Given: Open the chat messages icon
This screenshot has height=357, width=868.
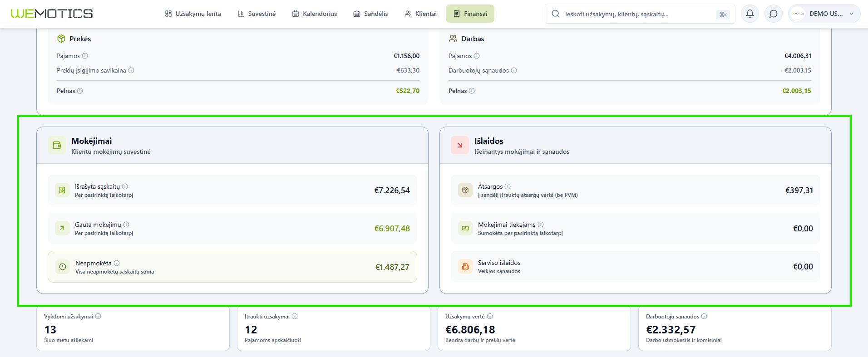Looking at the screenshot, I should (x=774, y=14).
